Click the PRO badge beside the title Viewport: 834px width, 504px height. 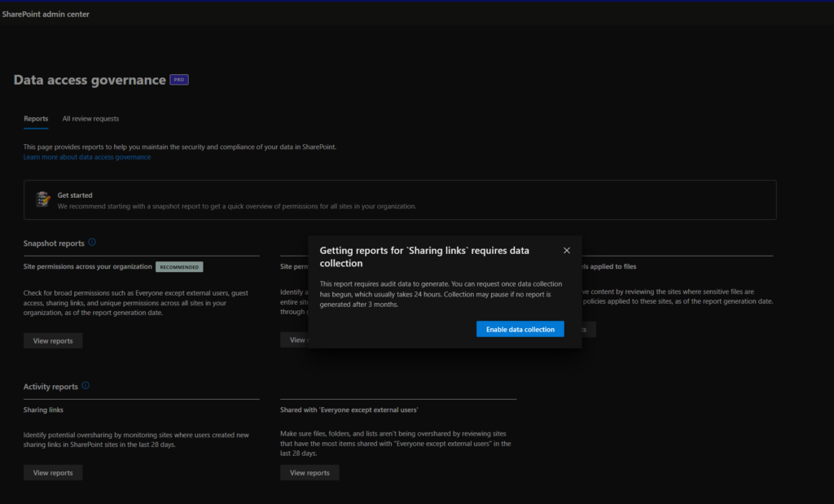click(x=178, y=80)
